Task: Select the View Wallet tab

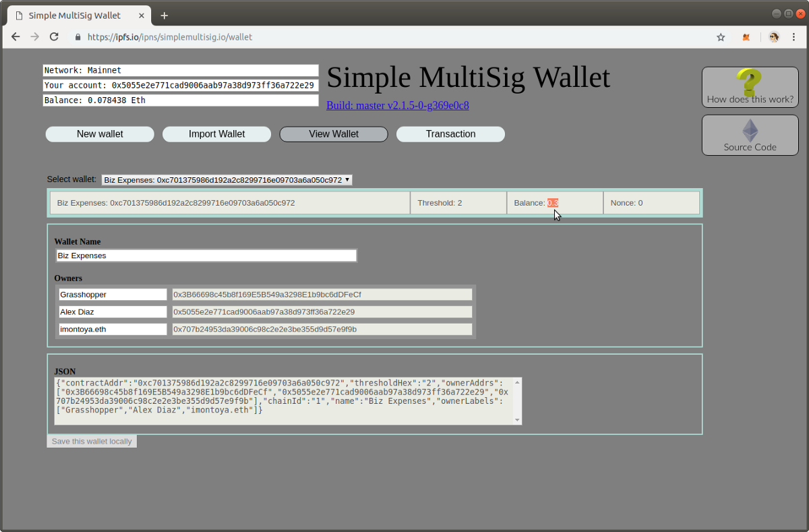Action: tap(333, 134)
